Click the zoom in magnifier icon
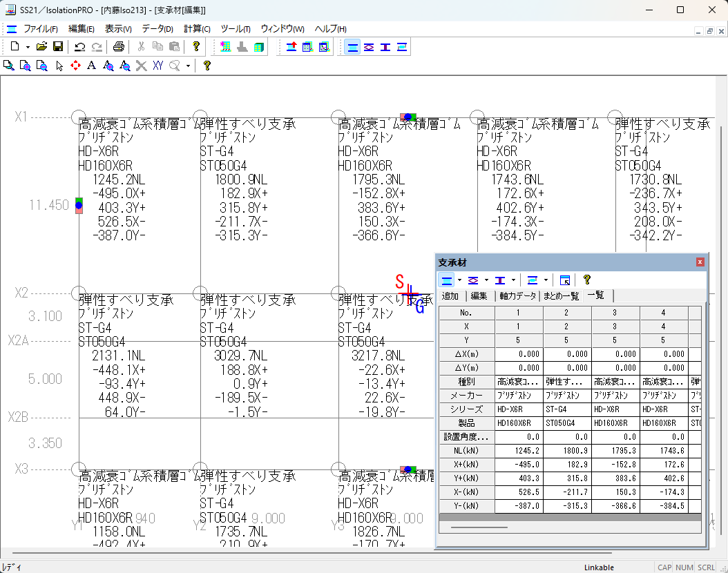Image resolution: width=728 pixels, height=573 pixels. pos(25,66)
